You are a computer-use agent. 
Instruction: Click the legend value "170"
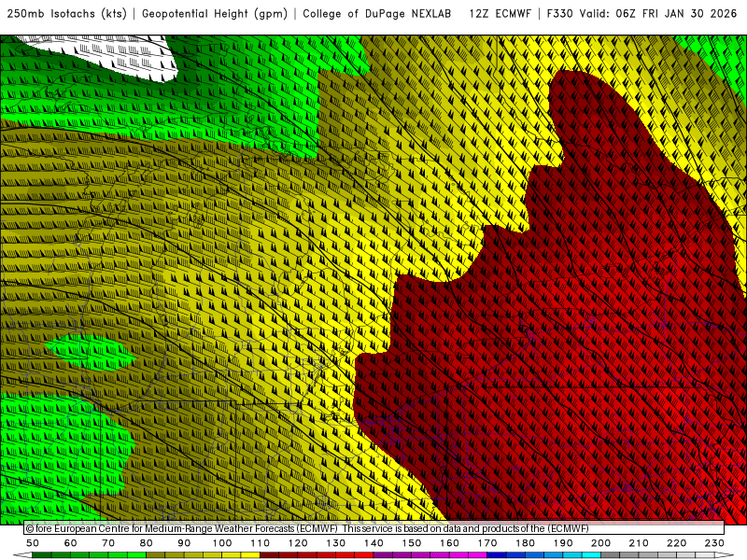tap(487, 543)
